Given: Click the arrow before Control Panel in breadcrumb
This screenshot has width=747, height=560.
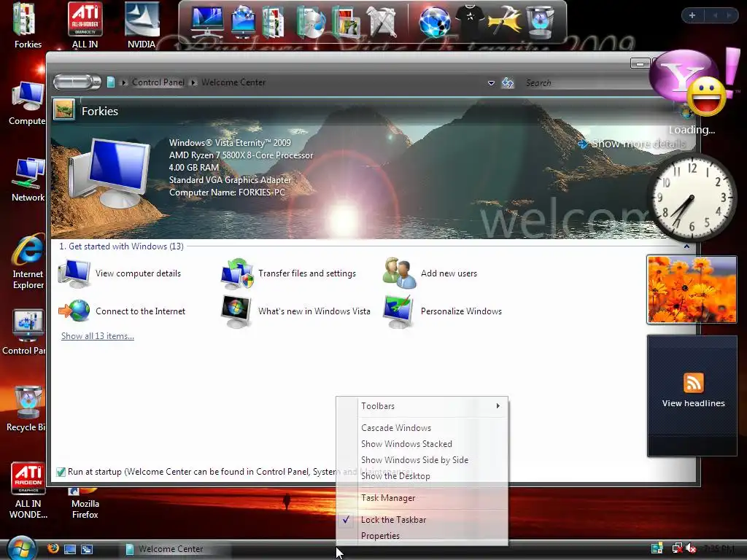Looking at the screenshot, I should (124, 82).
